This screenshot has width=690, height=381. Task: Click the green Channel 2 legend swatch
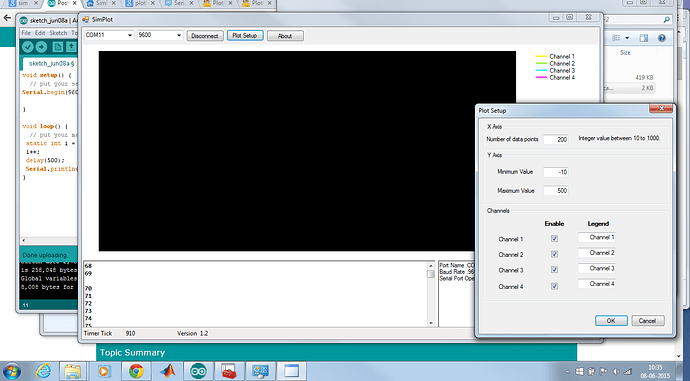coord(541,63)
